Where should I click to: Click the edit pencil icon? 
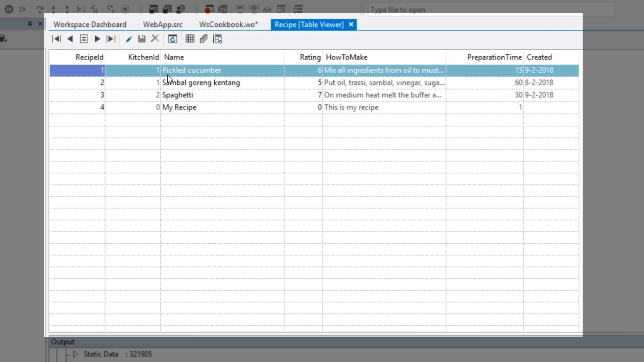pyautogui.click(x=128, y=39)
